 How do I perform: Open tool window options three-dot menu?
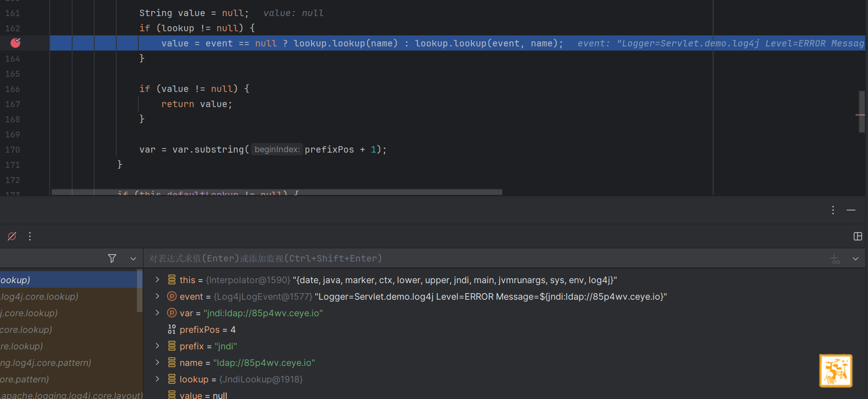(x=833, y=210)
